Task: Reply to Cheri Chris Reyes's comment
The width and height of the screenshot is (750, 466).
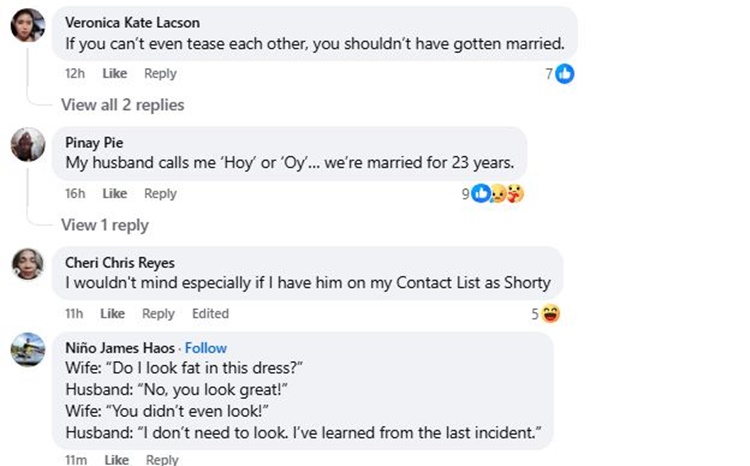Action: click(158, 313)
